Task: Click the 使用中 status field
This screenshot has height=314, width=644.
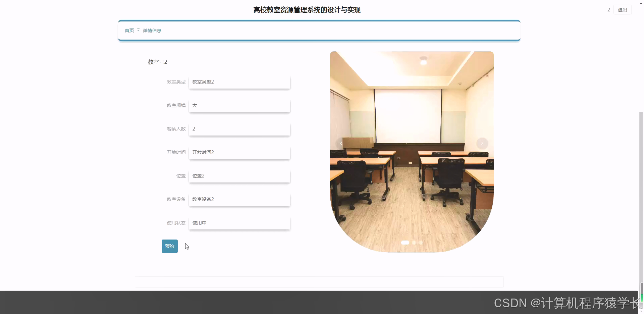Action: 239,223
